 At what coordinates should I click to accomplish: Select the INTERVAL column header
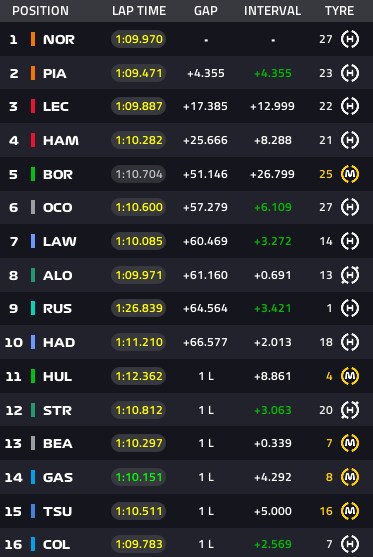pyautogui.click(x=272, y=11)
